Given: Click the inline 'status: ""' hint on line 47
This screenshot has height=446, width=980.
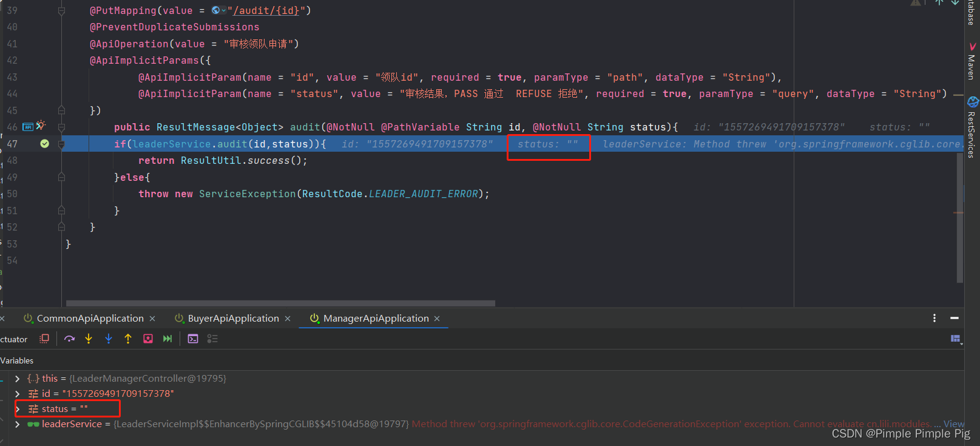Looking at the screenshot, I should coord(548,144).
